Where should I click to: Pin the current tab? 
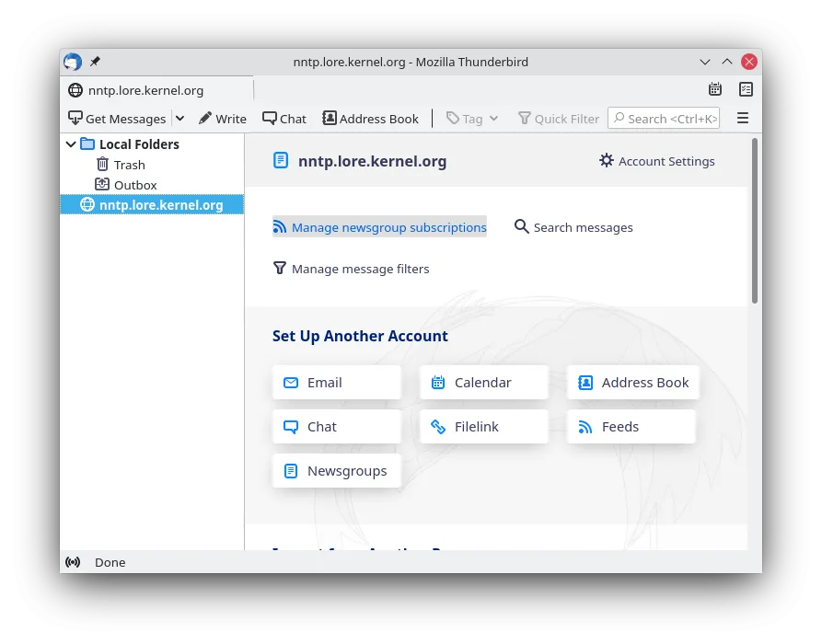pos(95,62)
